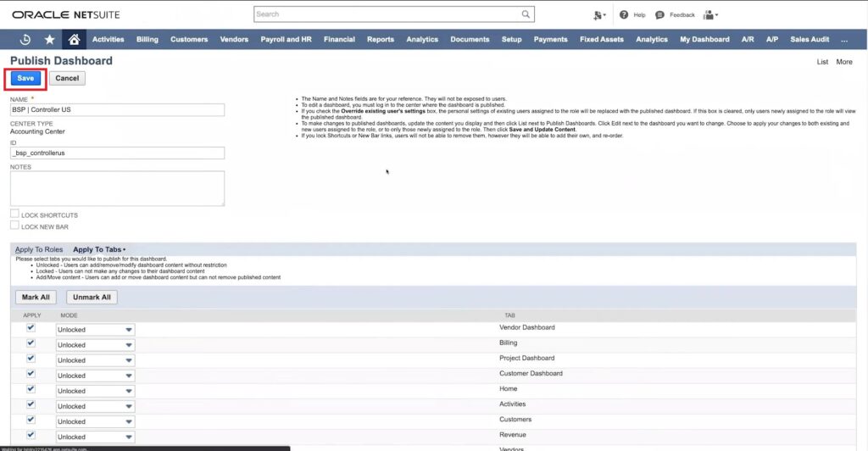Open the Documents menu
This screenshot has width=868, height=451.
click(x=470, y=39)
